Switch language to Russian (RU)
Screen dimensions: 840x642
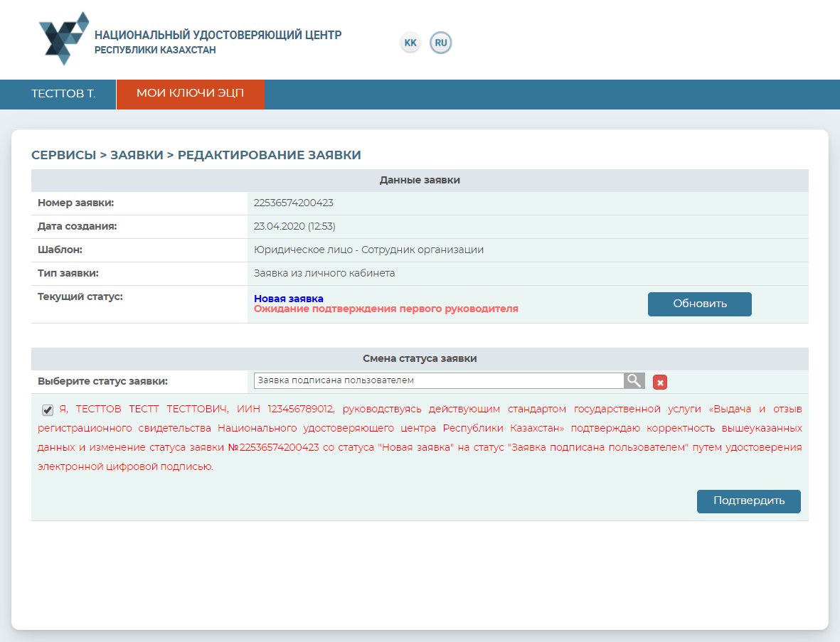point(441,43)
